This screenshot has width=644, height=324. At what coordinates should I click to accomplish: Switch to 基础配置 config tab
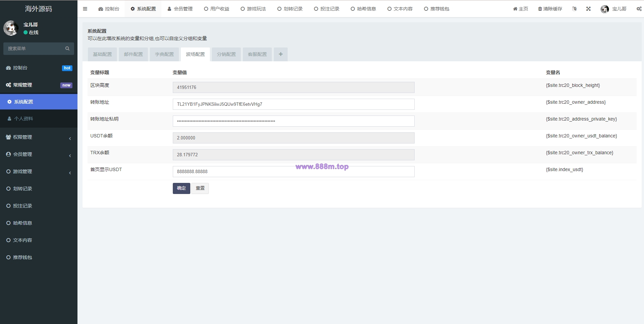click(102, 54)
